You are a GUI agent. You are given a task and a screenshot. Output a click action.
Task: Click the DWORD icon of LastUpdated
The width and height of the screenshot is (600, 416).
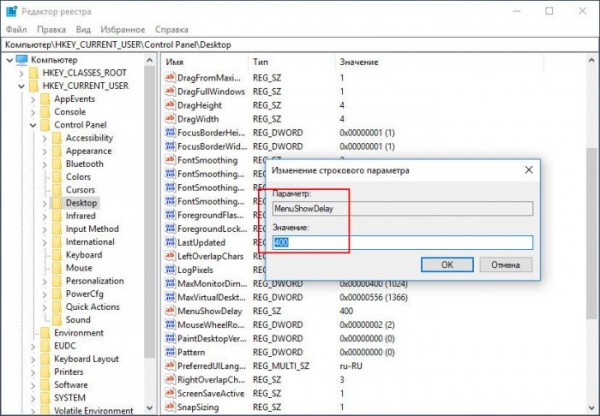(x=170, y=242)
